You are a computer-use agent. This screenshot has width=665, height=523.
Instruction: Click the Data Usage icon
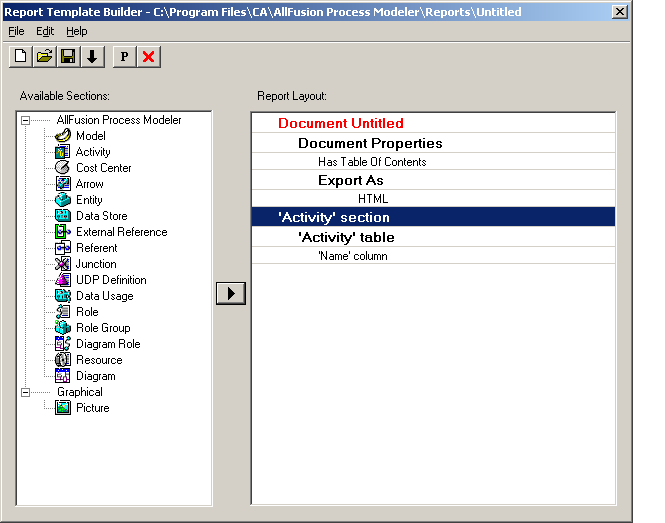63,296
